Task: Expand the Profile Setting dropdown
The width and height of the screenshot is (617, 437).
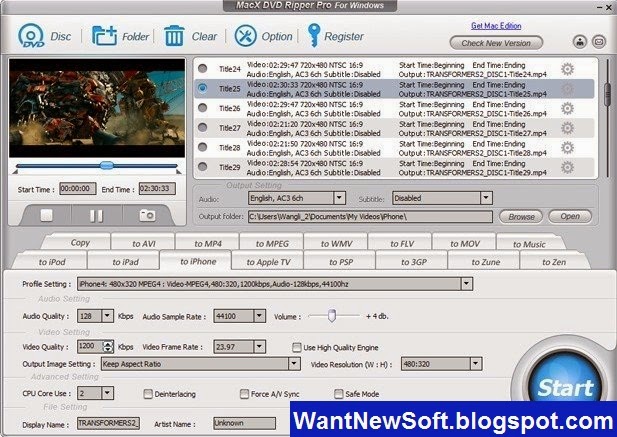Action: click(x=467, y=284)
